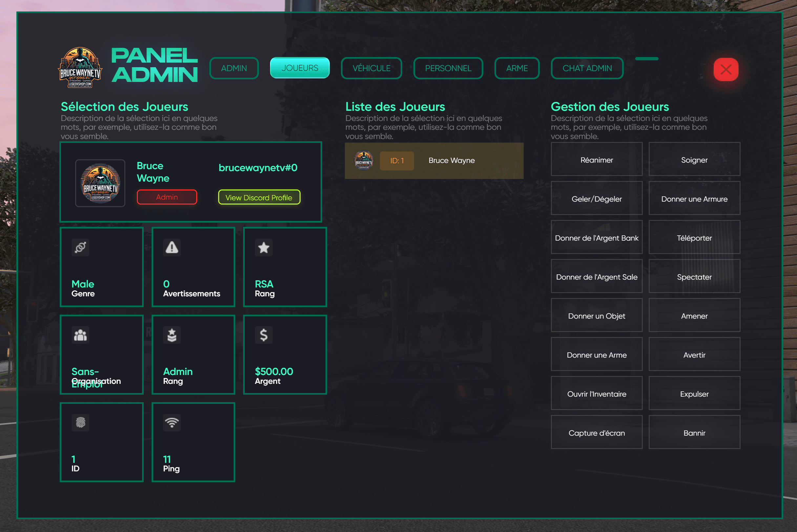This screenshot has width=797, height=532.
Task: Click the BruceWayneTV avatar in the player card
Action: pyautogui.click(x=100, y=184)
